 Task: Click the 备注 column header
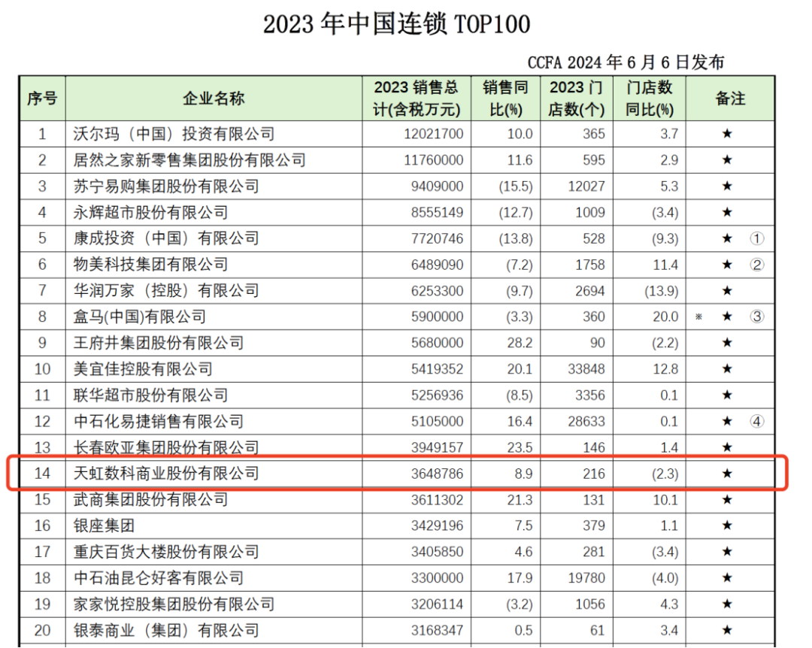point(730,98)
